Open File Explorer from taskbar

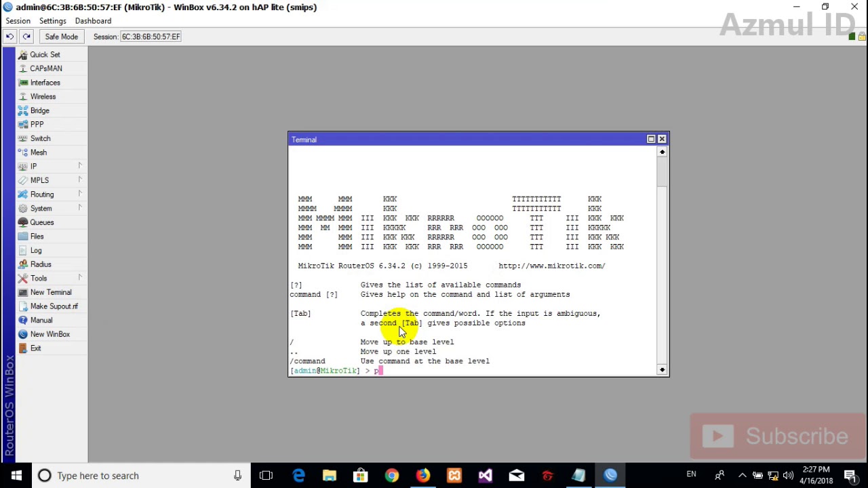point(330,476)
